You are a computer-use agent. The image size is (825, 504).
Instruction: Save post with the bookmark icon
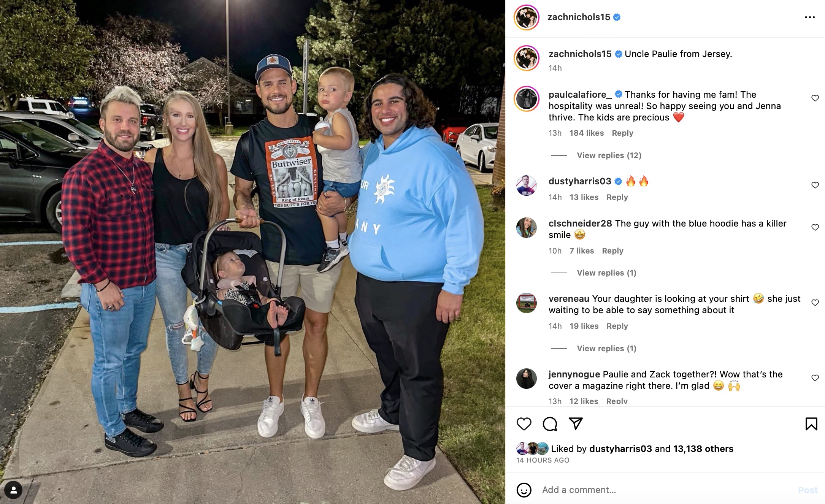pos(811,424)
